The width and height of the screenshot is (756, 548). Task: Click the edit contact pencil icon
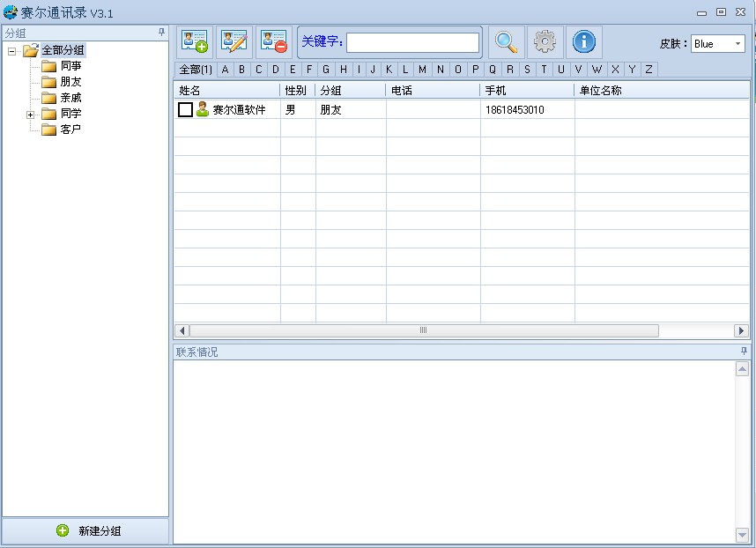(234, 42)
